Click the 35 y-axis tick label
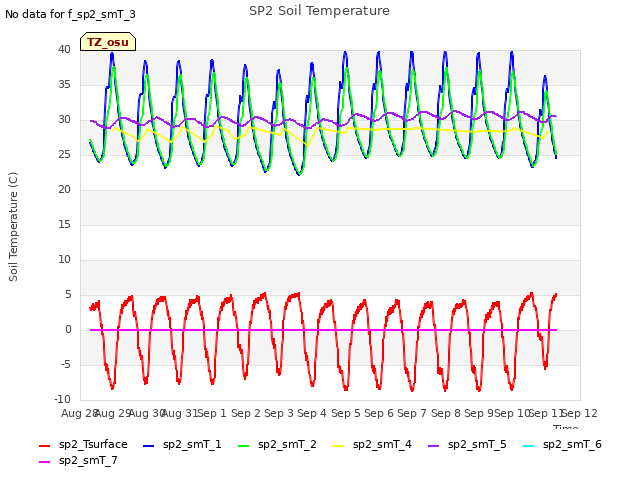 click(64, 84)
